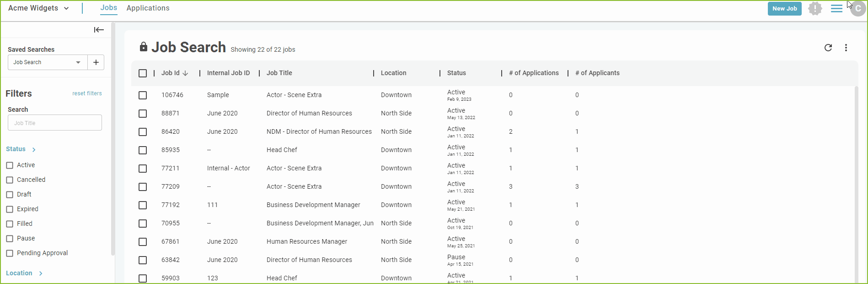Select all jobs with header checkbox
The height and width of the screenshot is (284, 868).
point(143,73)
